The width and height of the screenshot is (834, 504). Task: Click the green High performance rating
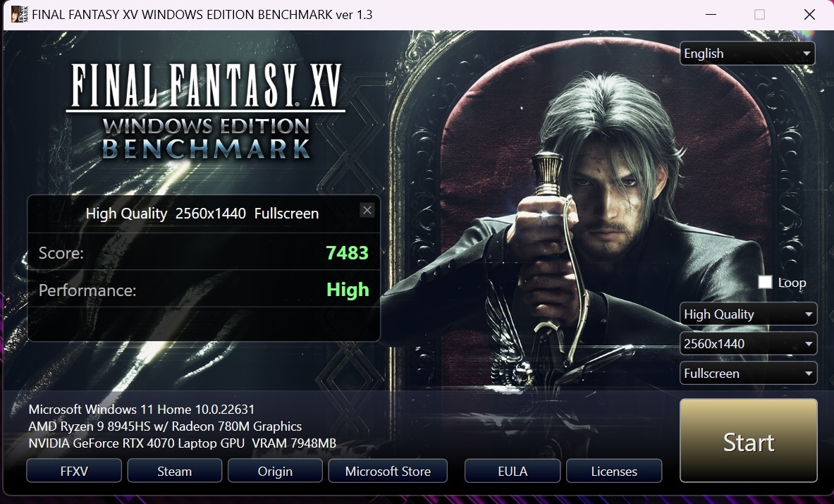tap(348, 290)
